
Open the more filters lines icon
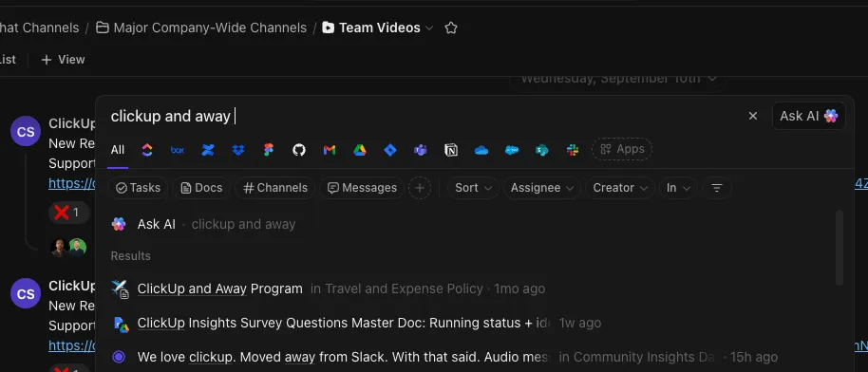click(717, 188)
